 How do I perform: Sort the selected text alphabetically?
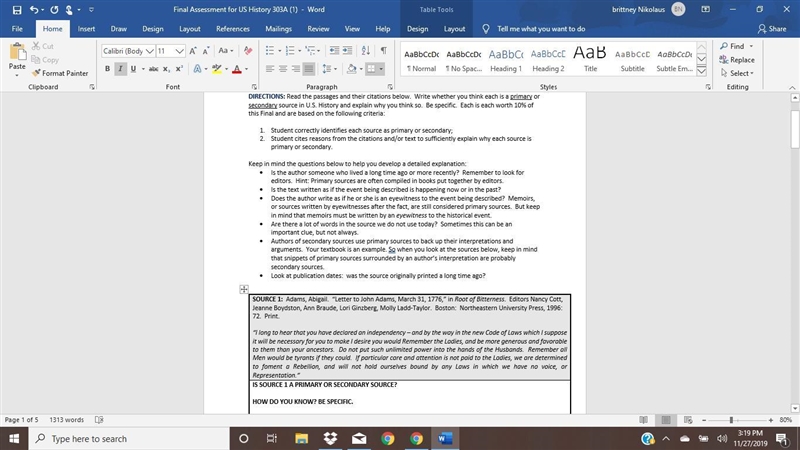[x=366, y=50]
